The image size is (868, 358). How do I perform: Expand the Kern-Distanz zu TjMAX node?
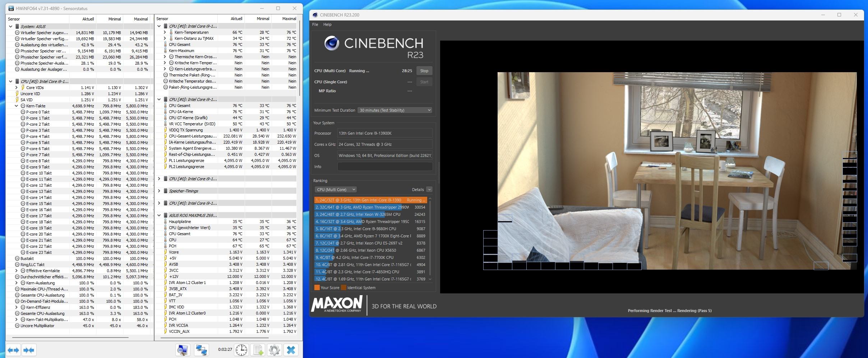coord(165,38)
